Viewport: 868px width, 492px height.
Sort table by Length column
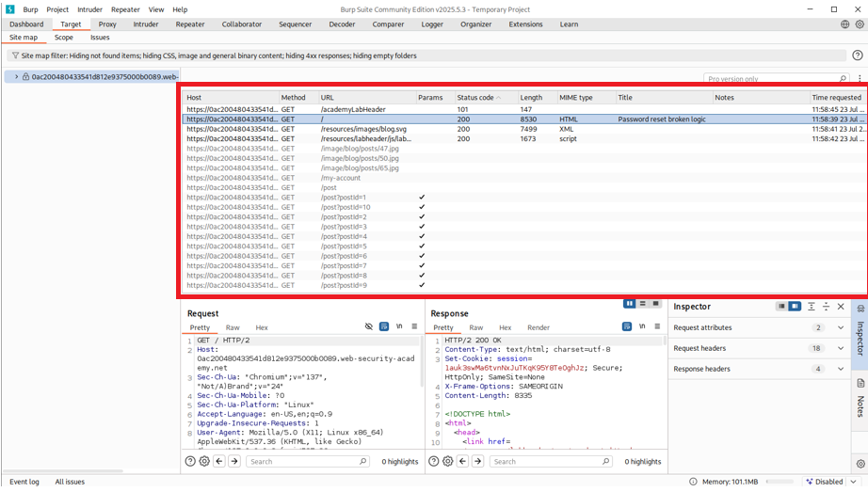point(537,98)
